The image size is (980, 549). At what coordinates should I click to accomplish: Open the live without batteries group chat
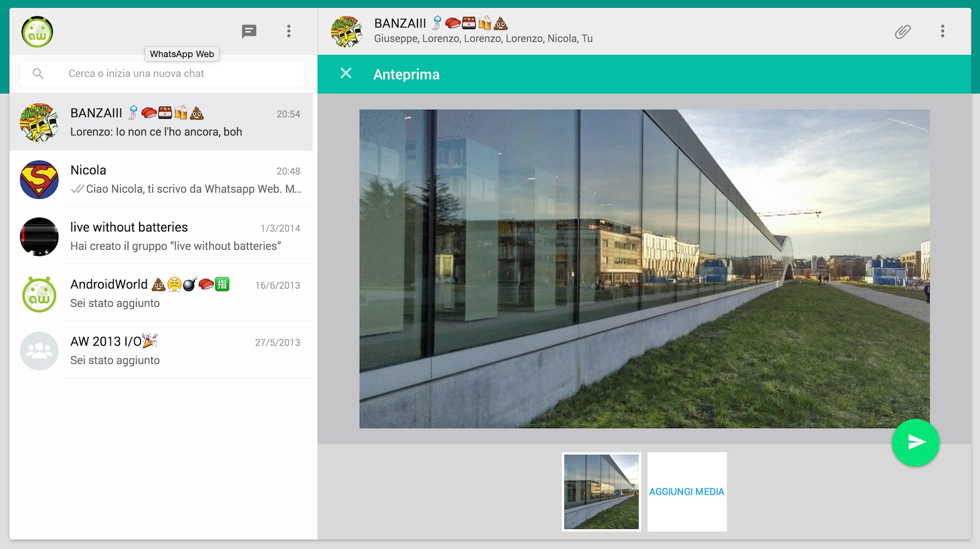click(x=185, y=237)
